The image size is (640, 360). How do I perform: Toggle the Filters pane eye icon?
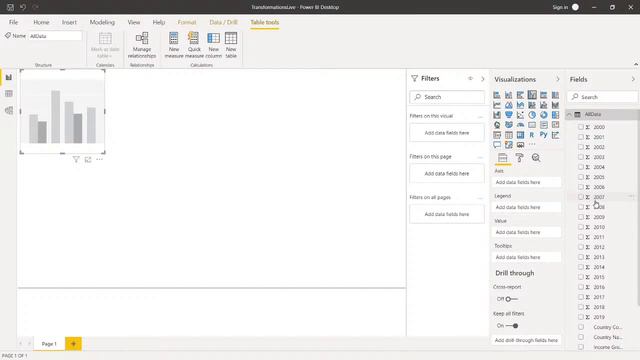click(470, 78)
